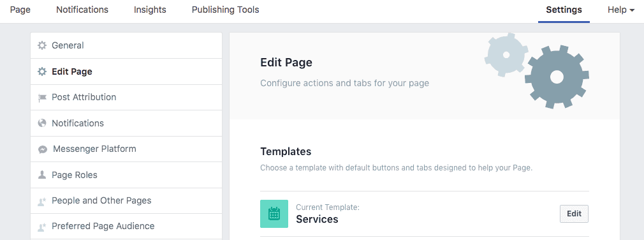Click the icon beside People and Other Pages
The image size is (644, 240).
tap(42, 201)
